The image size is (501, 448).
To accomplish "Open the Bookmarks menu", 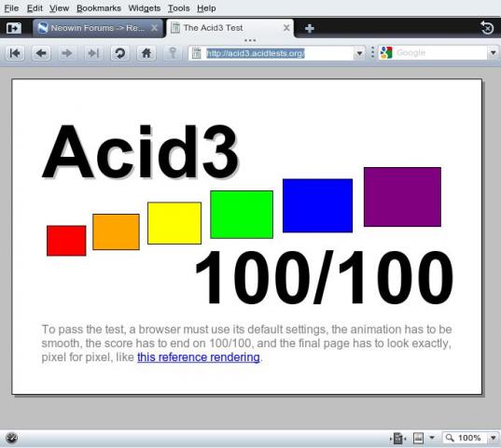I will pos(99,8).
